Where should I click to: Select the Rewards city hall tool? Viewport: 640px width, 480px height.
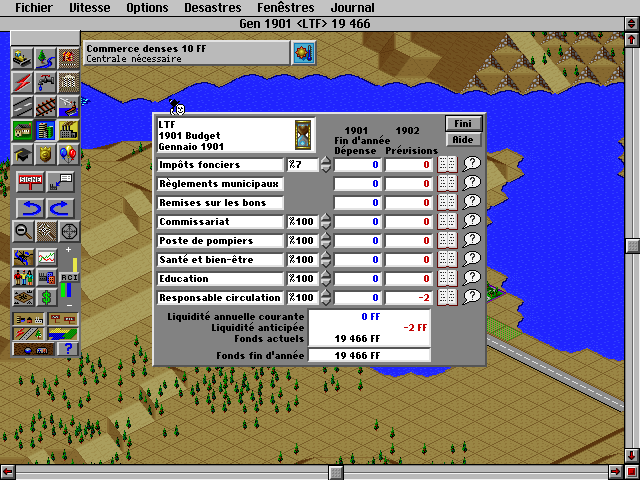[x=69, y=82]
